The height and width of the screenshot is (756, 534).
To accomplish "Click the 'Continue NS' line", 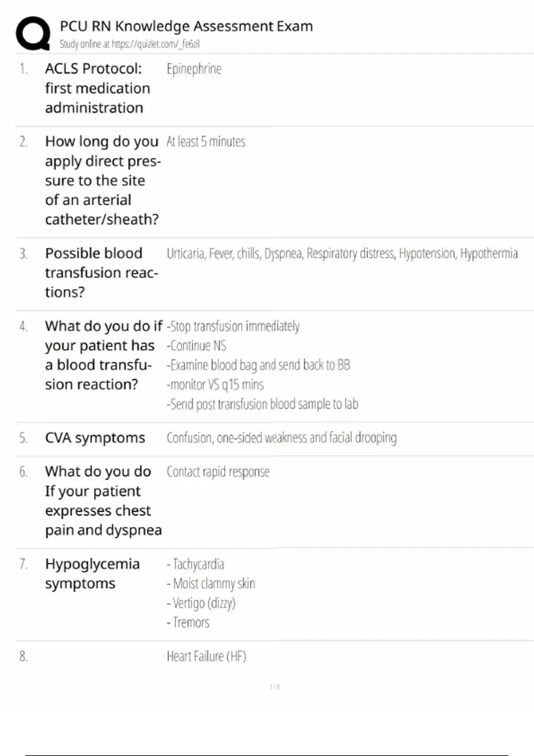I will point(196,346).
